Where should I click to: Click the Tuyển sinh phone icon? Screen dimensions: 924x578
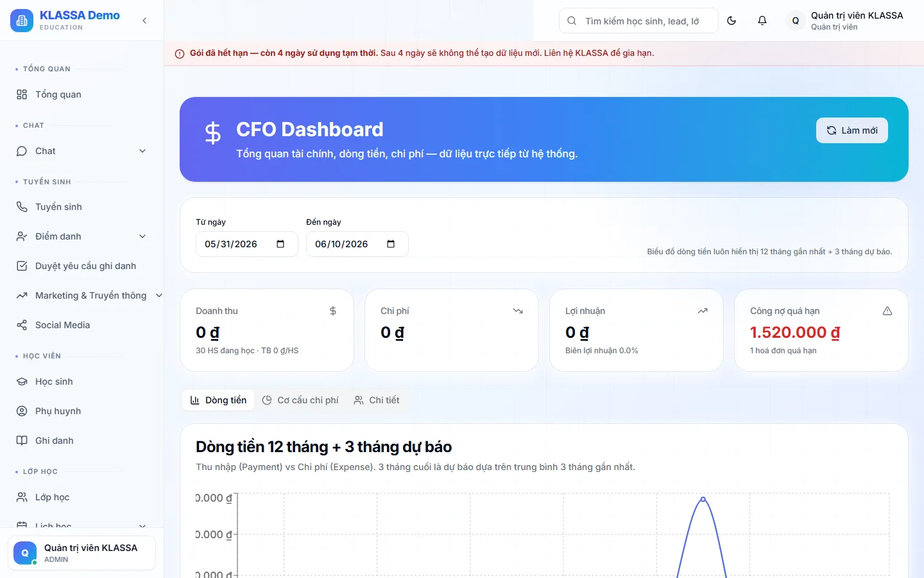22,207
